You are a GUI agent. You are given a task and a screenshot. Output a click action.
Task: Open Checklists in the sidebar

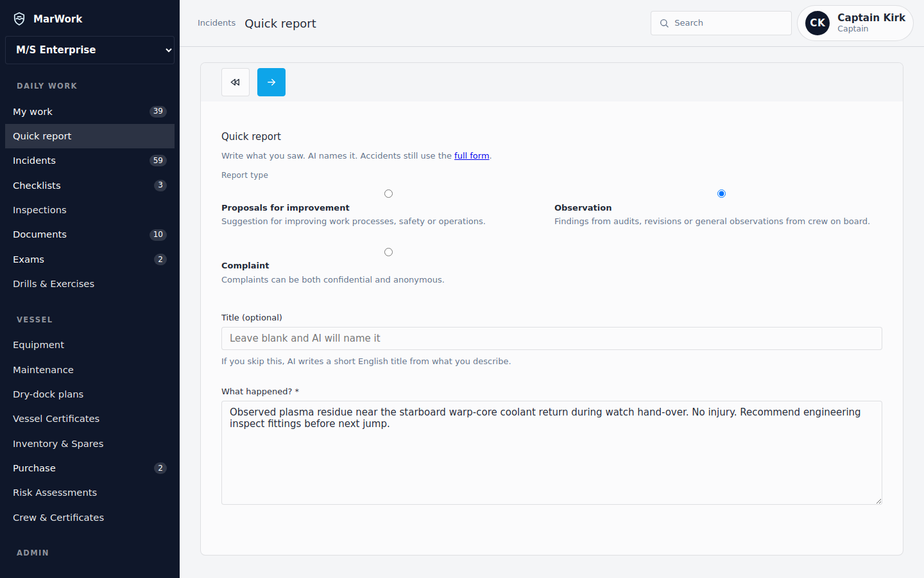point(90,186)
